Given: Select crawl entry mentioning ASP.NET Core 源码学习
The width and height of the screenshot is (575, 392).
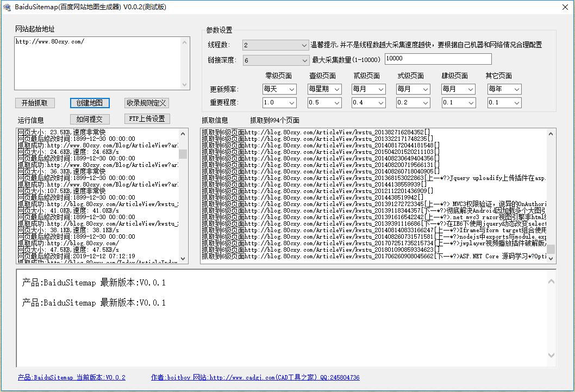Looking at the screenshot, I should [x=374, y=256].
